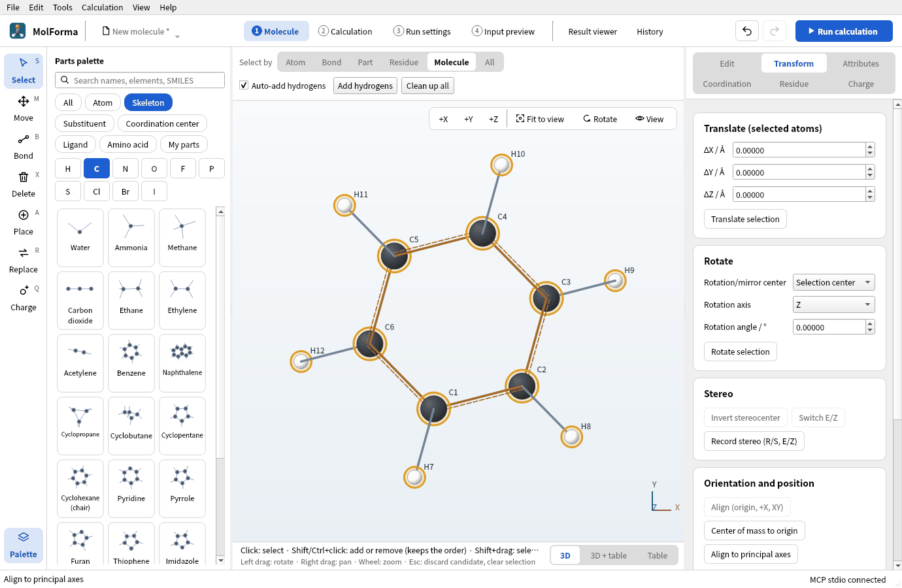Screen dimensions: 902x588
Task: Click the Rotate view button
Action: (x=600, y=119)
